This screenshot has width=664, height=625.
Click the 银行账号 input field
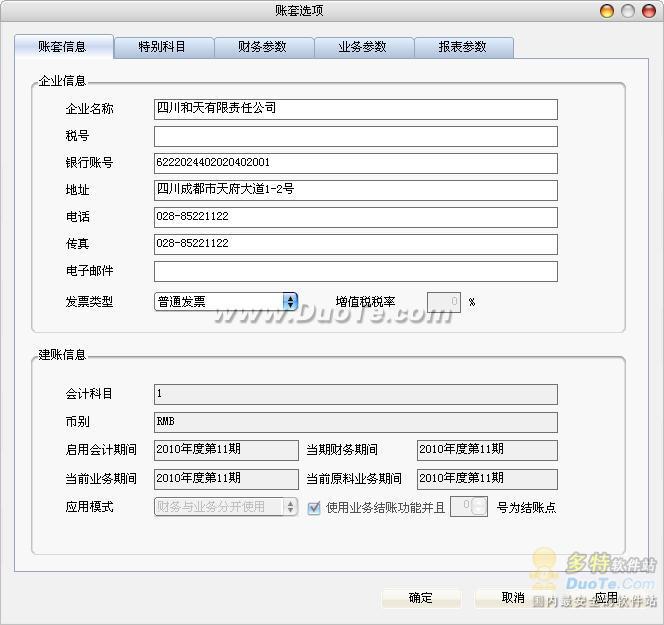[356, 163]
